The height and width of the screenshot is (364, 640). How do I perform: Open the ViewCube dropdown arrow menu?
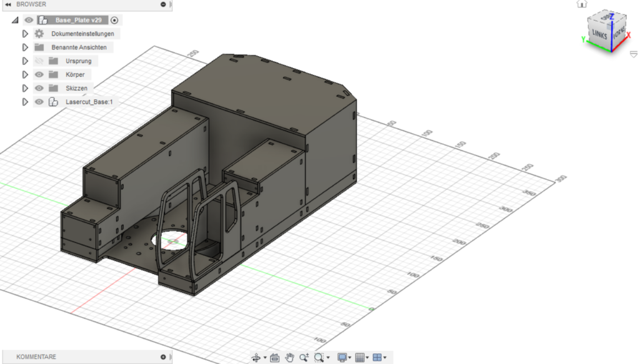coord(634,55)
